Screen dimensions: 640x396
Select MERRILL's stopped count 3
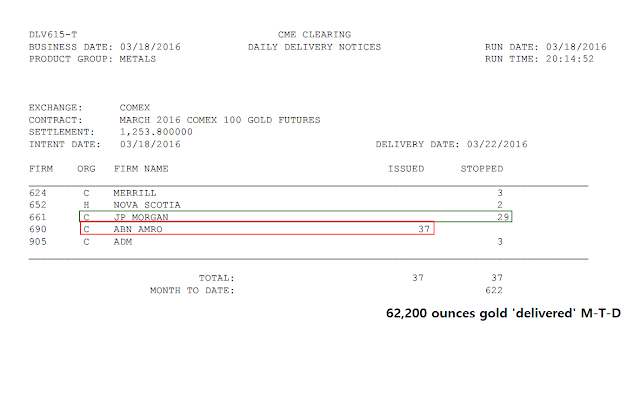[500, 193]
